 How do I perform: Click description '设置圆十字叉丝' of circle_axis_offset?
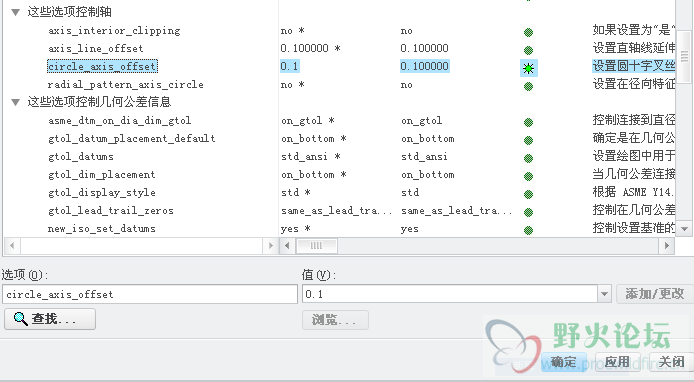(634, 66)
